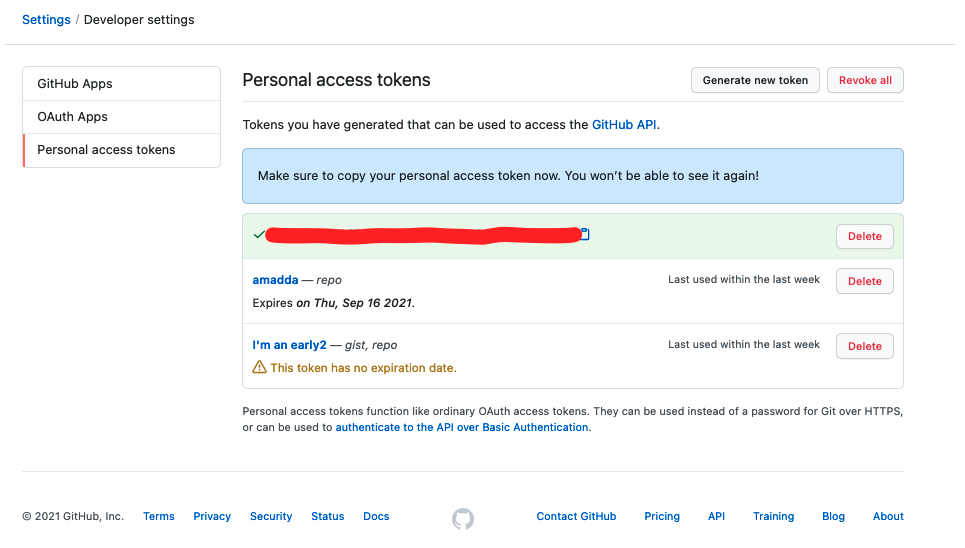
Task: Open the authenticate to the API over Basic Authentication link
Action: [462, 427]
